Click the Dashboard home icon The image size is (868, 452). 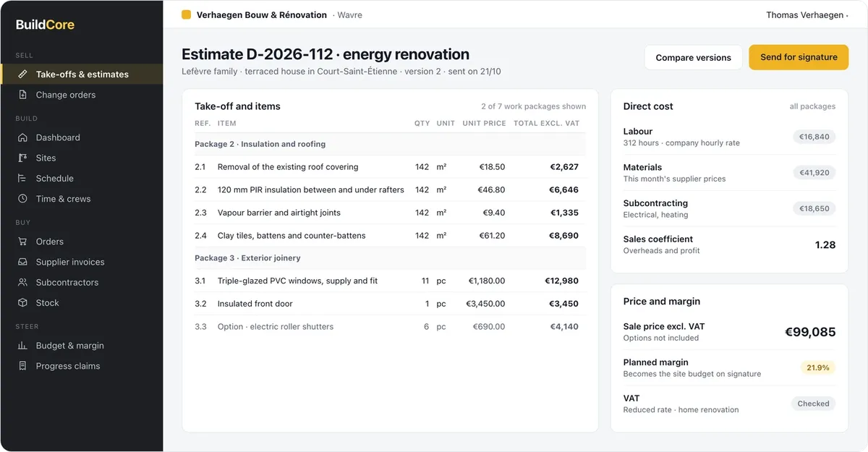[x=22, y=137]
